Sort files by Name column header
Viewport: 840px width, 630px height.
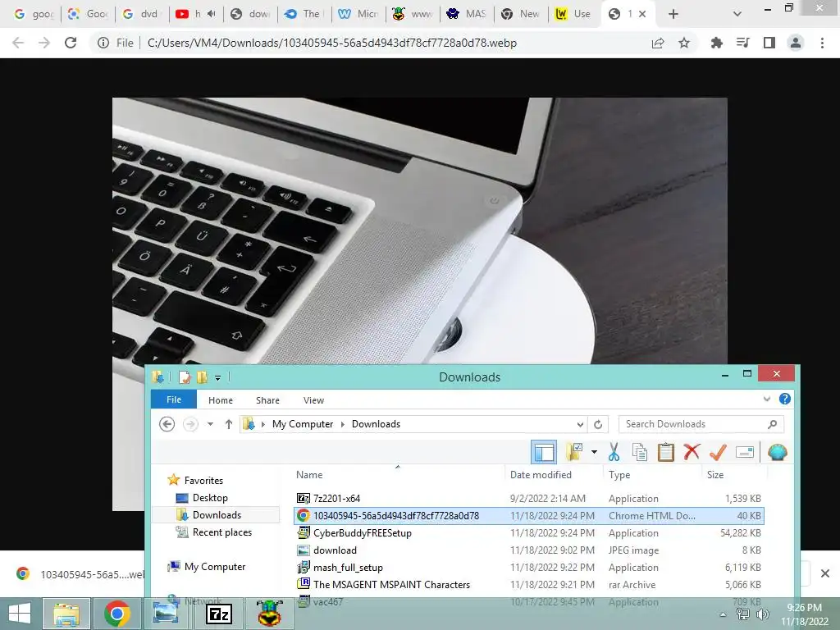click(x=309, y=475)
